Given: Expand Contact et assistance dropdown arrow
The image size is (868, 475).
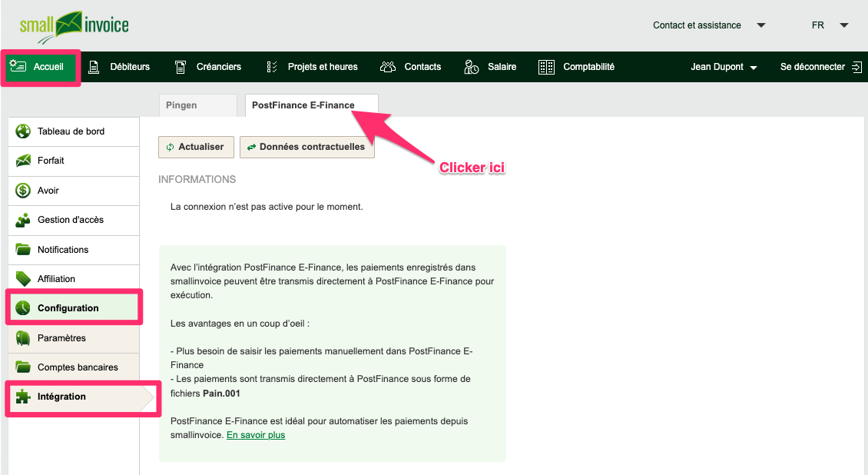Looking at the screenshot, I should [761, 25].
